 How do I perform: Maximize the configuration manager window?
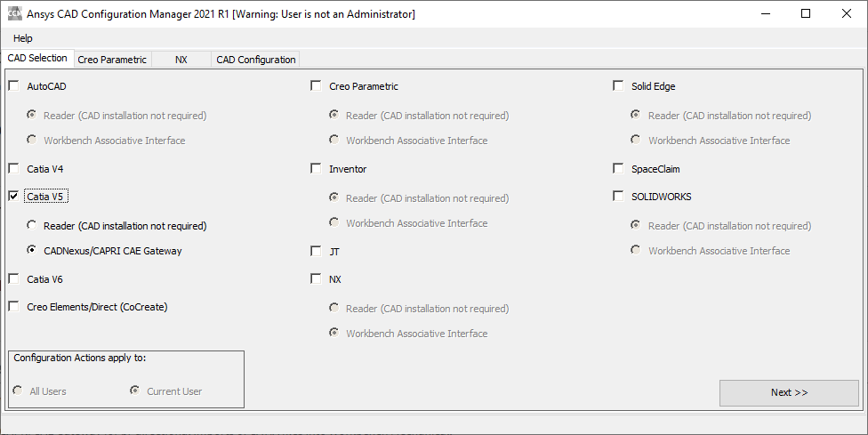(x=806, y=13)
